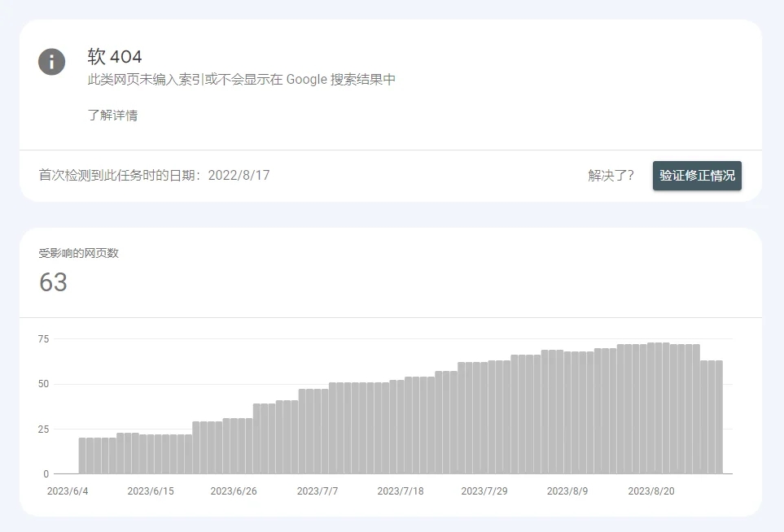Click the 解决了? label
The width and height of the screenshot is (784, 532).
click(x=611, y=176)
